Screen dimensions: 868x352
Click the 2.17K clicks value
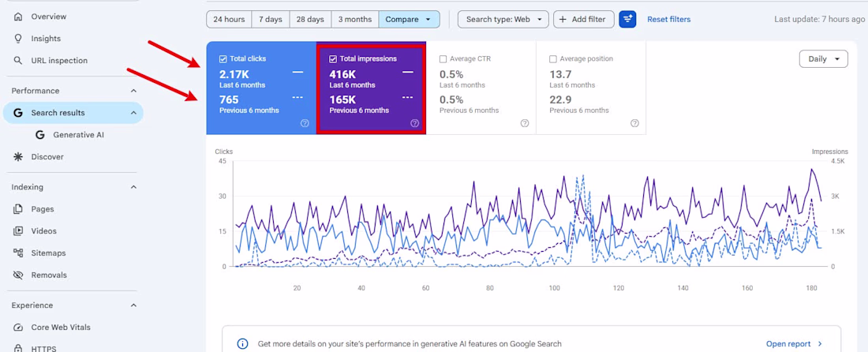(235, 74)
